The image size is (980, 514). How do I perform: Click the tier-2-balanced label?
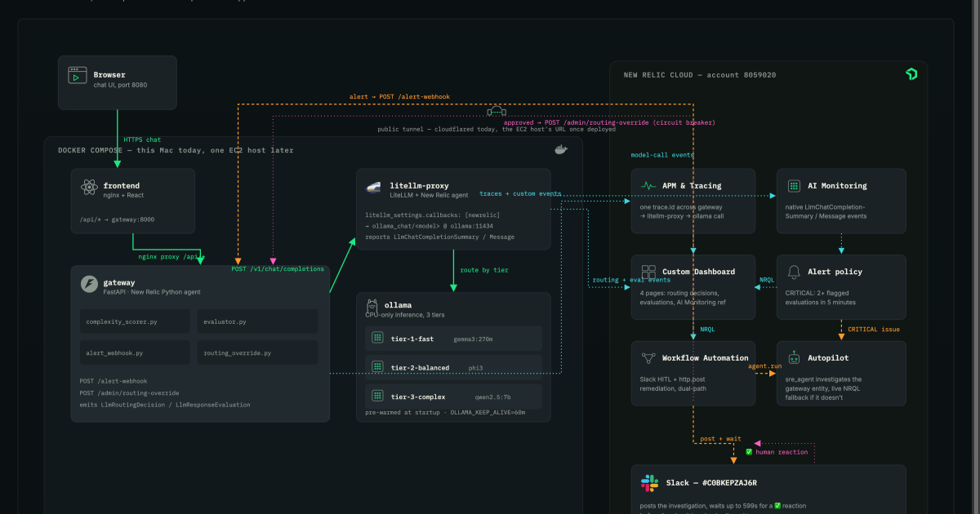point(420,368)
